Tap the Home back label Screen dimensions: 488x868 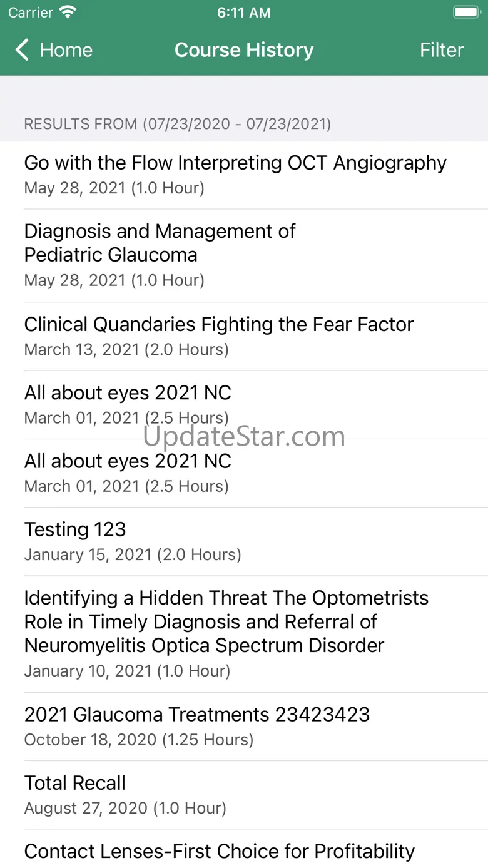click(66, 50)
